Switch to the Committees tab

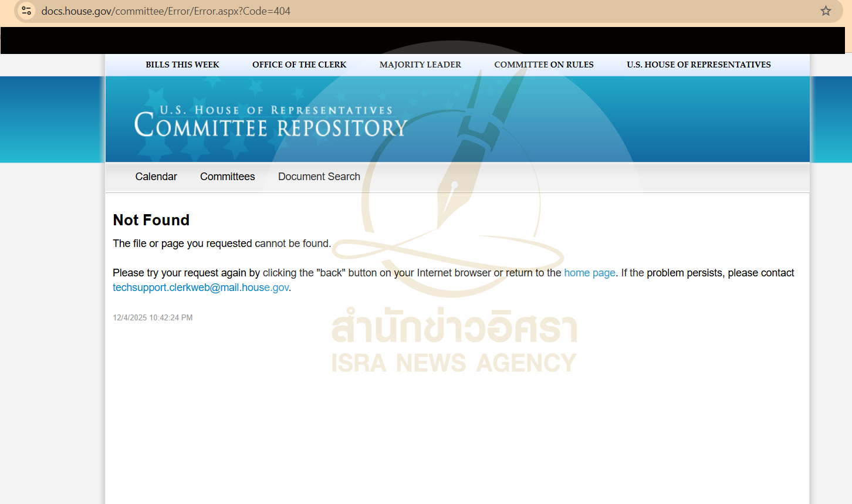227,177
